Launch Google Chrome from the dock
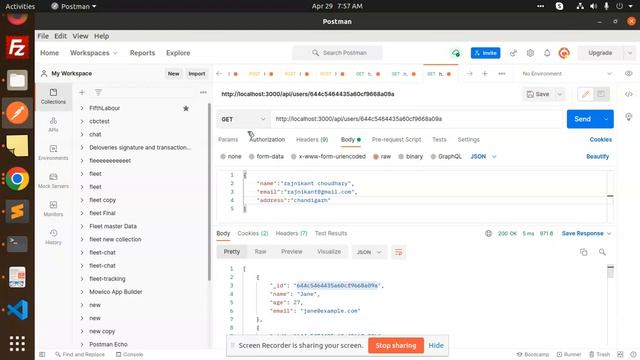This screenshot has height=360, width=640. (x=17, y=179)
